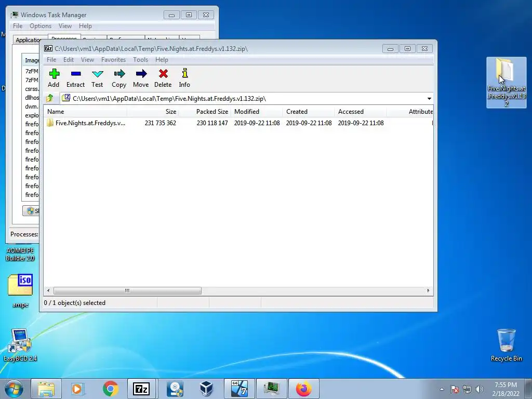532x399 pixels.
Task: Open the 7-Zip Help menu
Action: click(x=162, y=60)
